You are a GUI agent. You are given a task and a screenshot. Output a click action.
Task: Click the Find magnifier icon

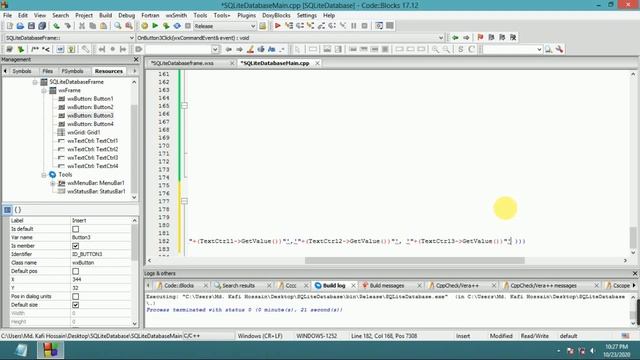coord(118,26)
